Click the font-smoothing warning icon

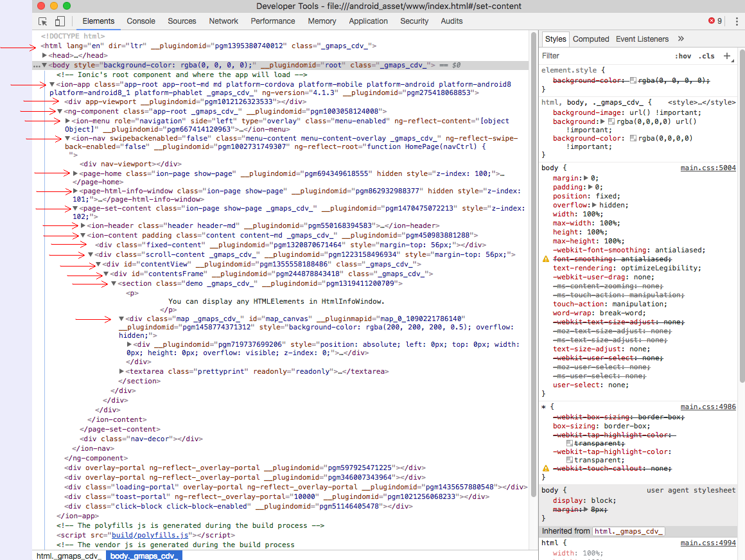click(x=545, y=259)
